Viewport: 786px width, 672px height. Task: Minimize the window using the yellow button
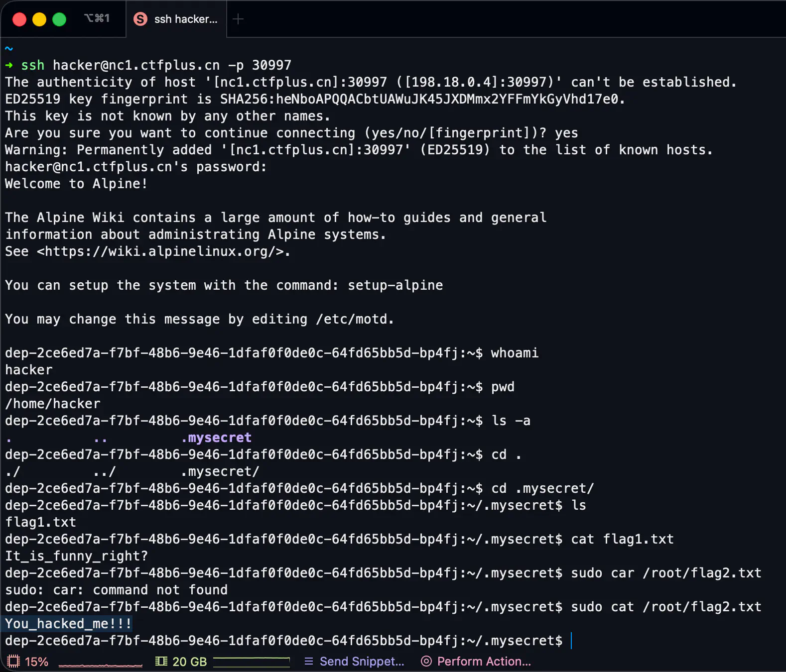39,19
